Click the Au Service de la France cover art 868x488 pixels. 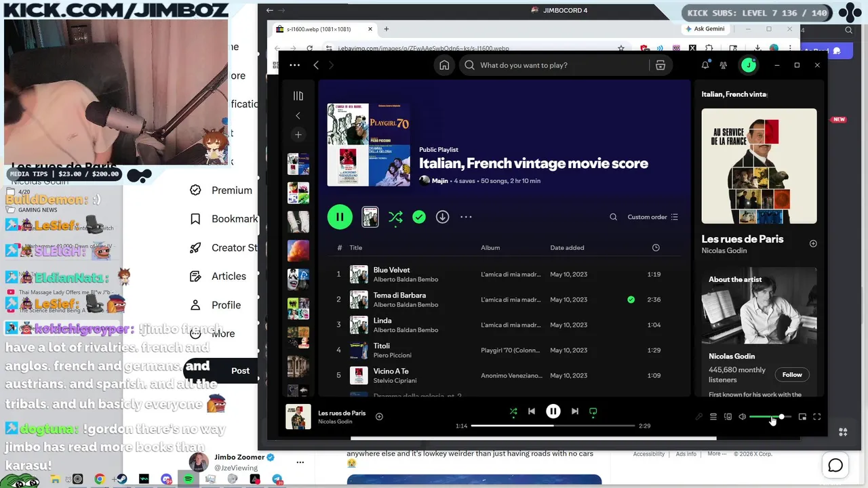pyautogui.click(x=759, y=166)
